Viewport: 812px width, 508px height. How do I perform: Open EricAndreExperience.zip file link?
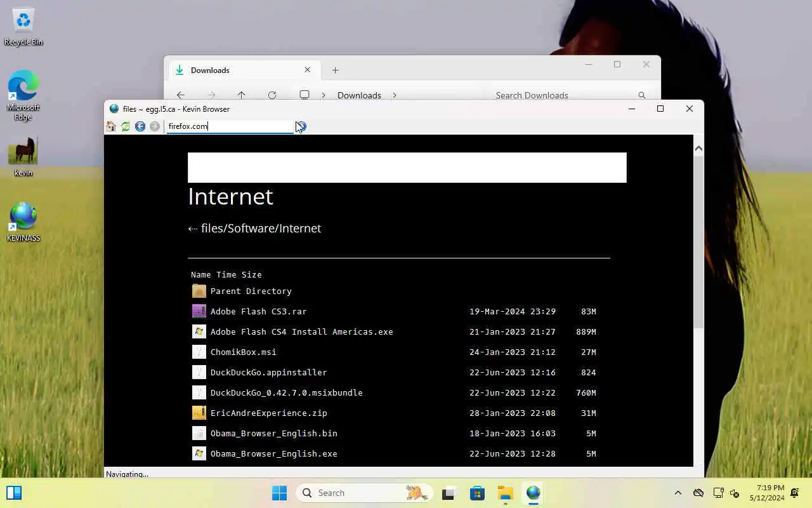tap(269, 413)
